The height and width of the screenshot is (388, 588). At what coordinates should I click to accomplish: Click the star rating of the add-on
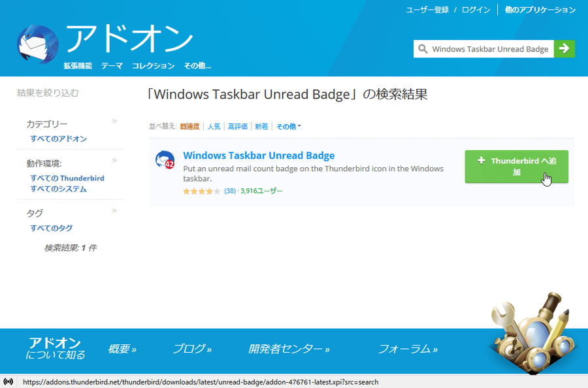201,191
